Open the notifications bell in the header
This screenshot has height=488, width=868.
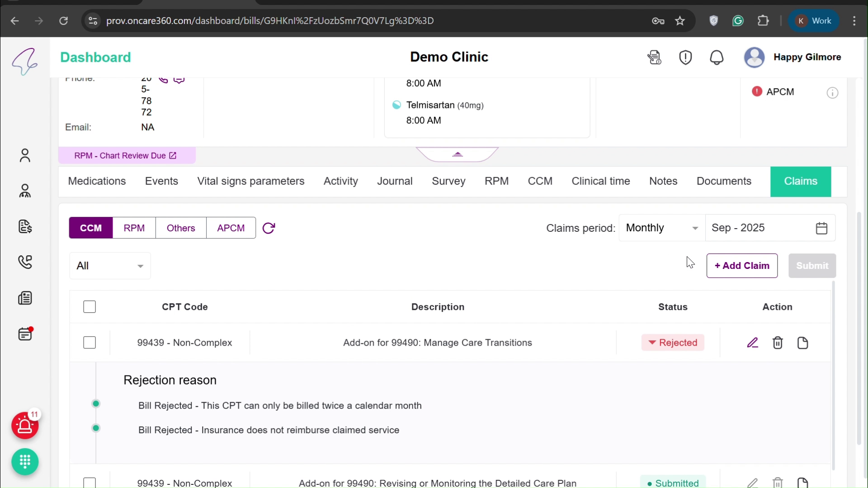717,57
